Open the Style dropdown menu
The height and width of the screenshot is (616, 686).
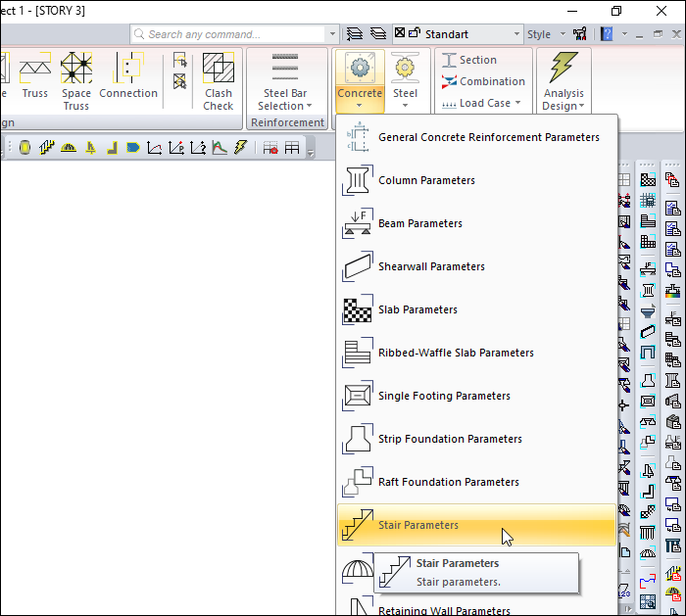(544, 34)
